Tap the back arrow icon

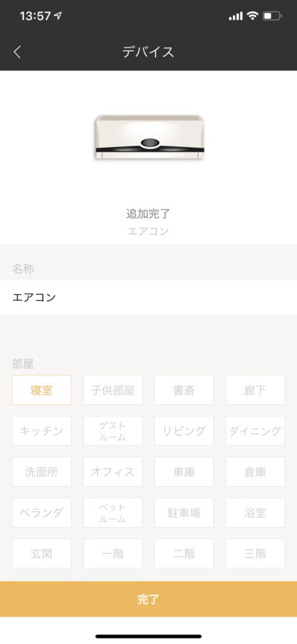[x=17, y=52]
